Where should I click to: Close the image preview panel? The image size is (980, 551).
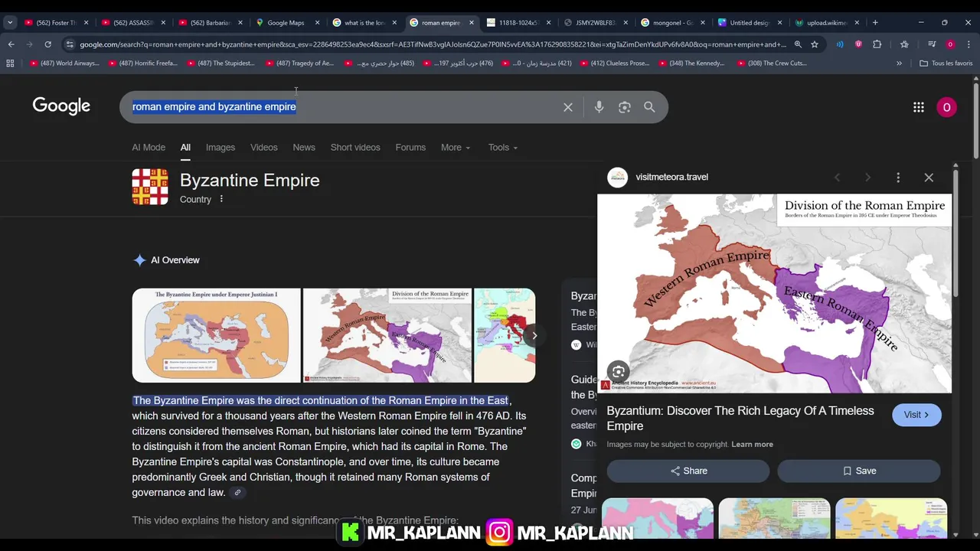[x=929, y=178]
